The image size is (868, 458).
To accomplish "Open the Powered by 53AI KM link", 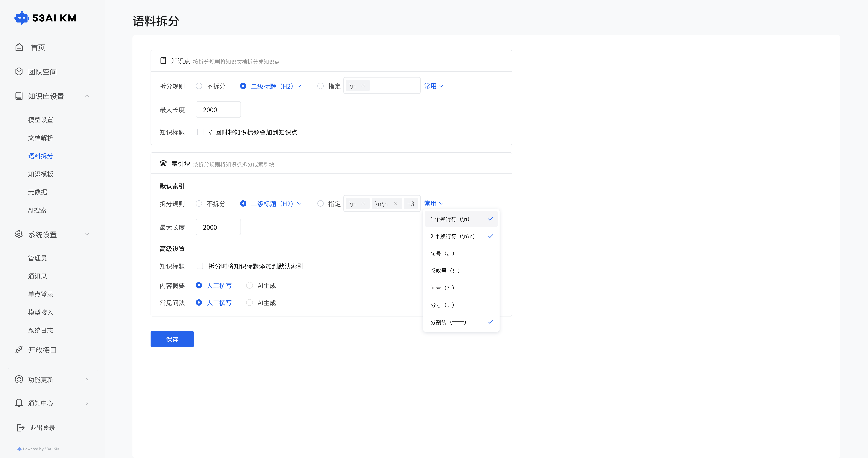I will [38, 449].
